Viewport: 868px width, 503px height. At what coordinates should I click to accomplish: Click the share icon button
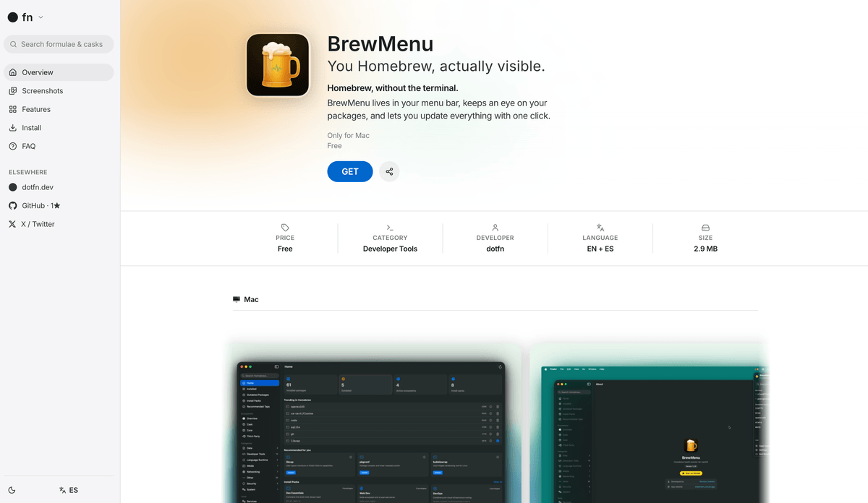(x=389, y=171)
